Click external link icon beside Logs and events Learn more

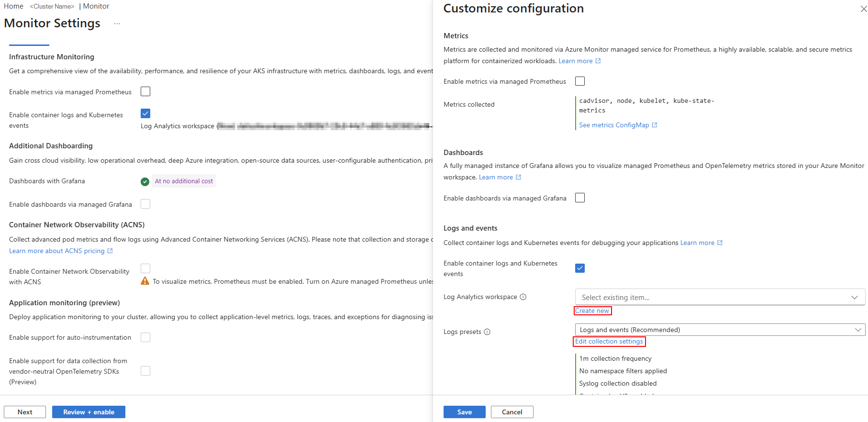point(720,243)
